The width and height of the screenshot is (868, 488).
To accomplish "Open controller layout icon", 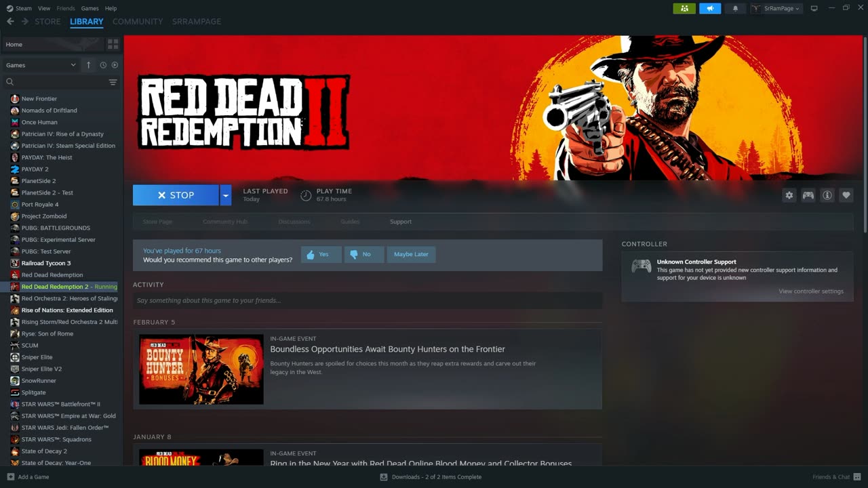I will point(808,195).
